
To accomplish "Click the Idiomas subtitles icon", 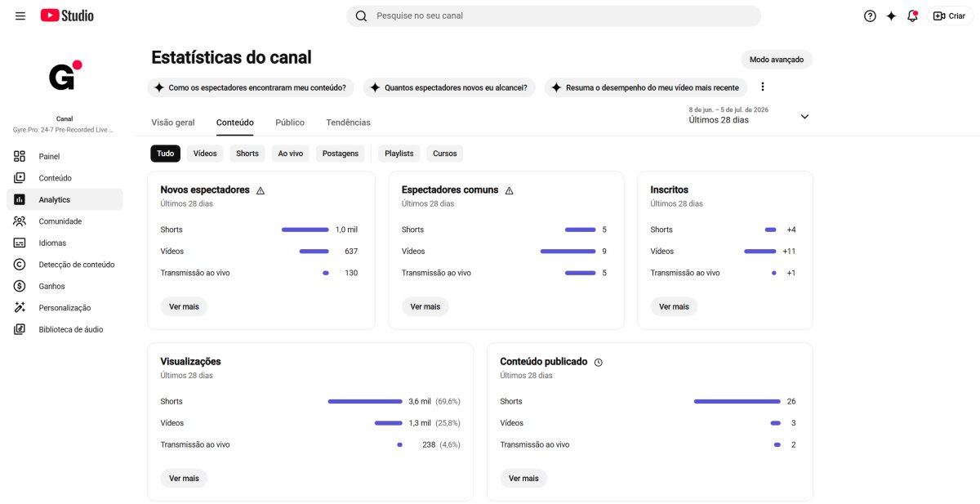I will pos(20,243).
